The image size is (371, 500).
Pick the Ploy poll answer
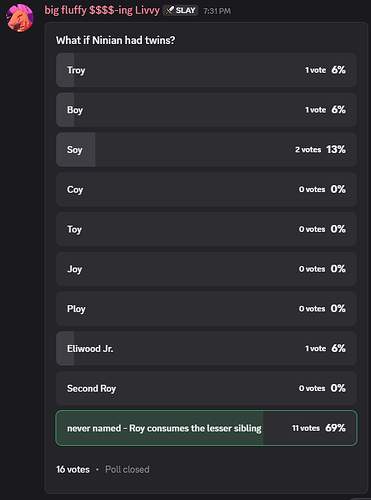click(206, 309)
